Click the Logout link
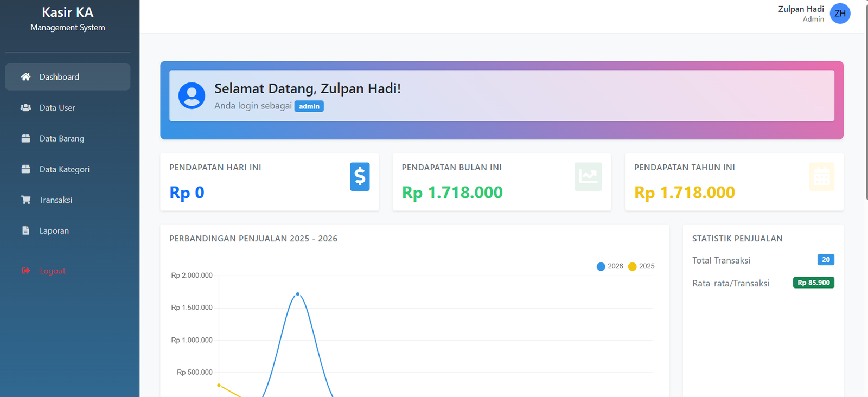Screen dimensions: 868x397 (53, 271)
